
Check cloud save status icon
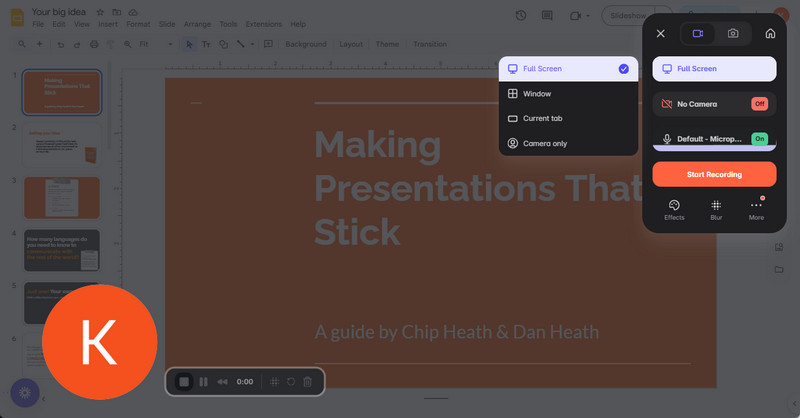tap(133, 12)
